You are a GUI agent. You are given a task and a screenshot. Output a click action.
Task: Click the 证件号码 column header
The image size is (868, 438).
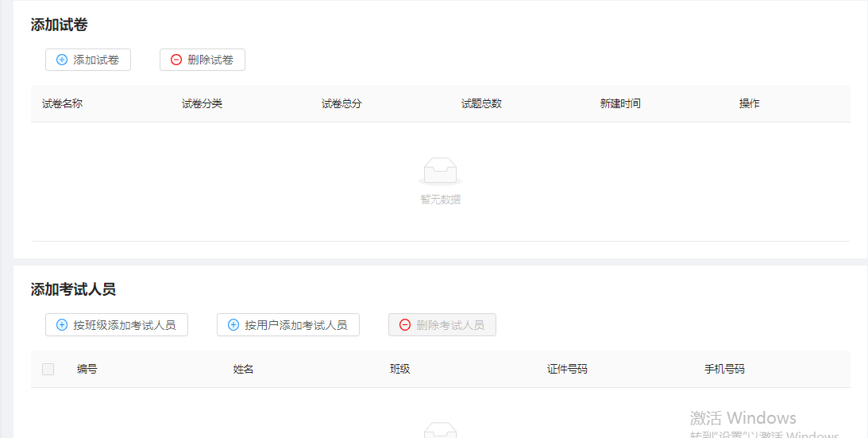click(x=567, y=370)
